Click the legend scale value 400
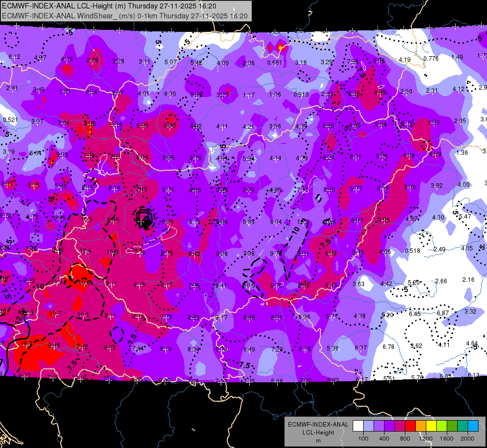Screen dimensions: 487x448 (x=384, y=439)
